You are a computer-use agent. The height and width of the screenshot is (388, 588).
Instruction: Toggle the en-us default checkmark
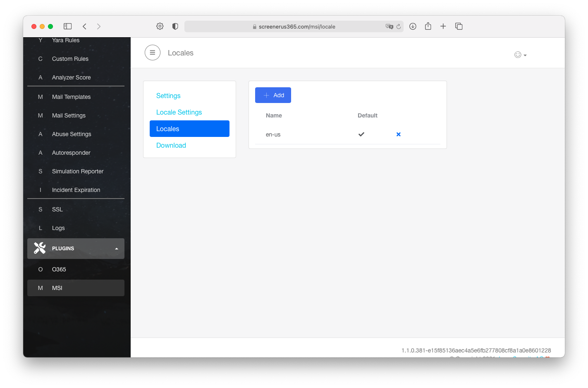(361, 134)
